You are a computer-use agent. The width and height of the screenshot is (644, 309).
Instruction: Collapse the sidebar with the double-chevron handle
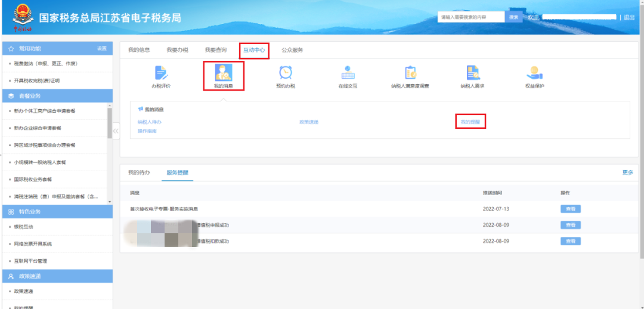click(x=116, y=131)
